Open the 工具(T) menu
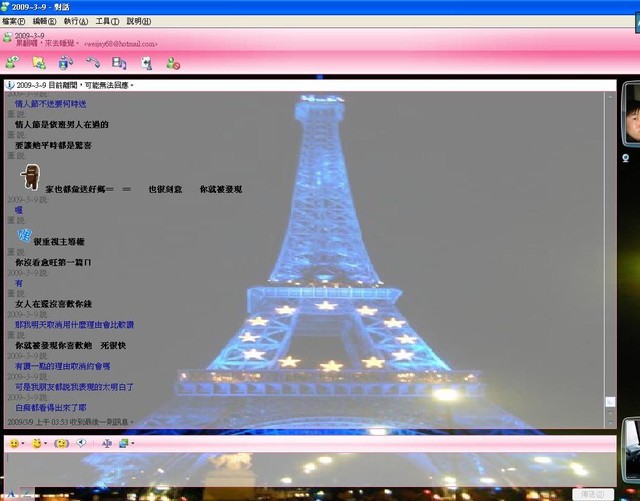The height and width of the screenshot is (501, 640). (107, 21)
